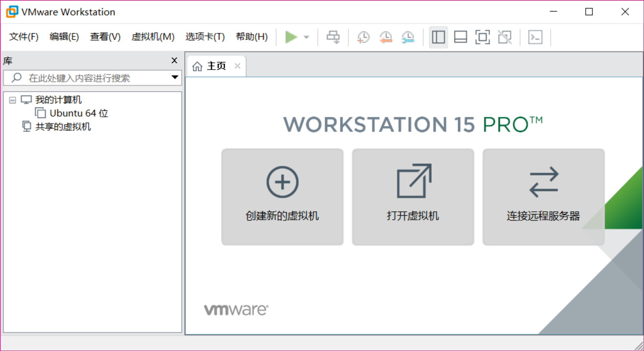The height and width of the screenshot is (351, 644).
Task: Click the console view toolbar icon
Action: (535, 37)
